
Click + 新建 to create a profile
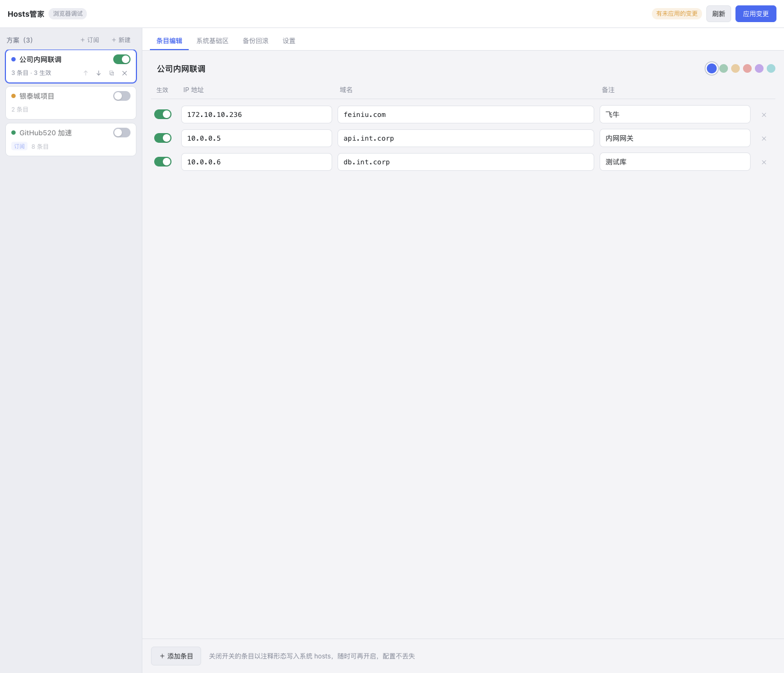pos(121,40)
